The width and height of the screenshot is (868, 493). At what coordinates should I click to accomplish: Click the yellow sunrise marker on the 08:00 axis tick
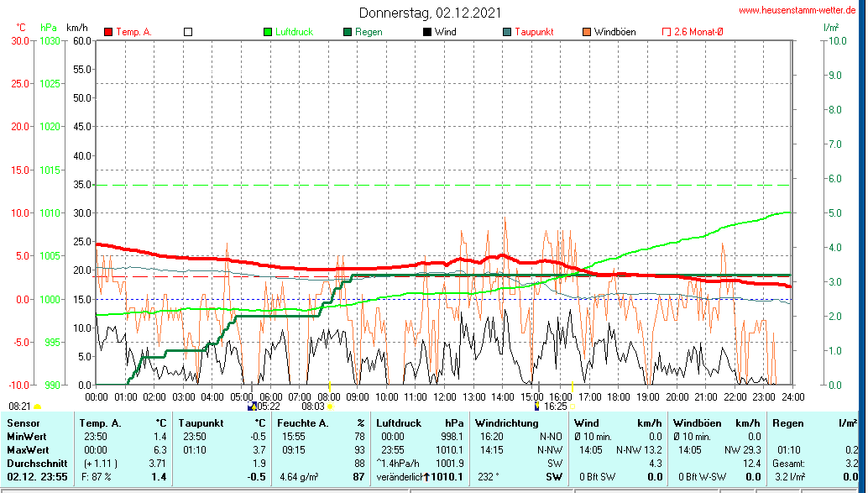329,385
